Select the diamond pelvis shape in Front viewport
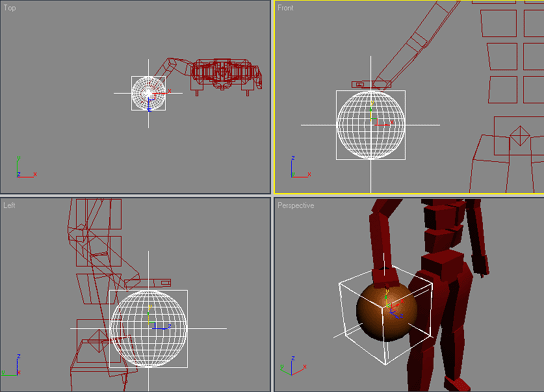The width and height of the screenshot is (544, 392). pos(520,136)
